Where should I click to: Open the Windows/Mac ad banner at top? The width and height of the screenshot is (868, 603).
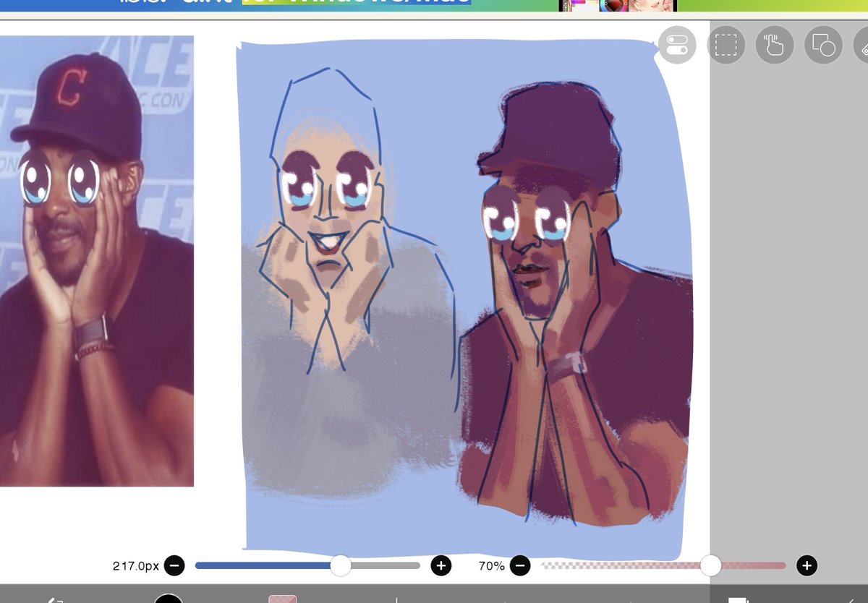(434, 6)
